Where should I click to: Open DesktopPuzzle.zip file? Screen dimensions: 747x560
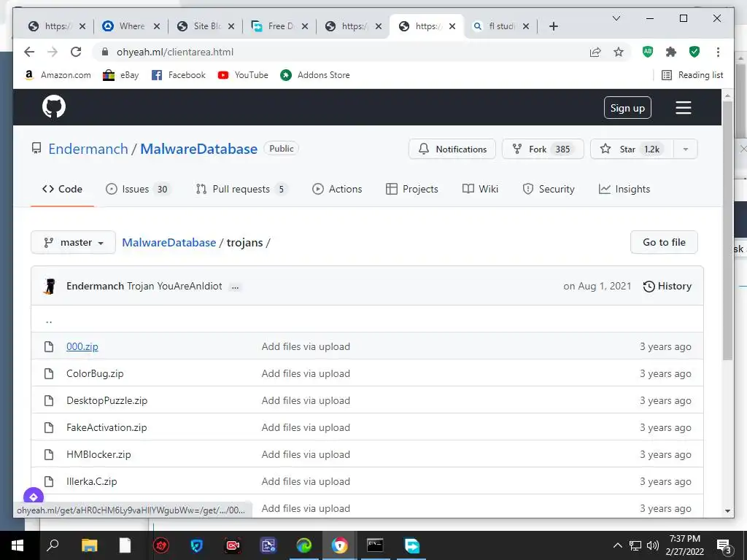click(x=107, y=400)
